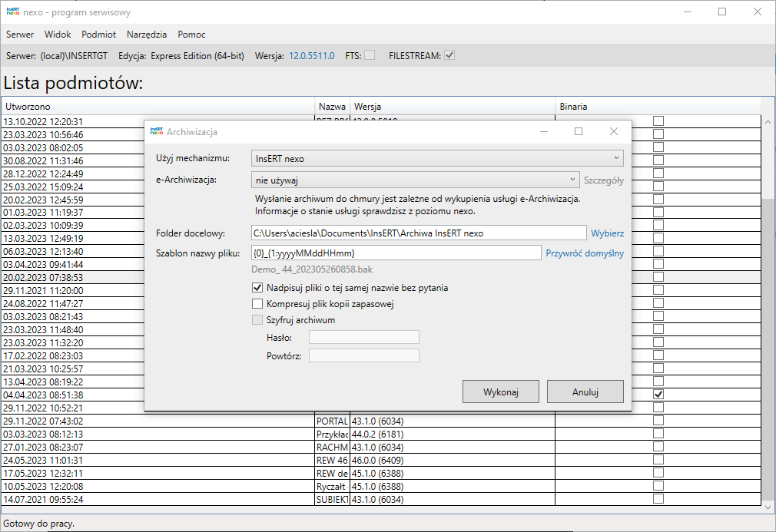This screenshot has height=532, width=776.
Task: Toggle Binaria checkbox for 04.04.2023 08:51:38 row
Action: tap(658, 395)
